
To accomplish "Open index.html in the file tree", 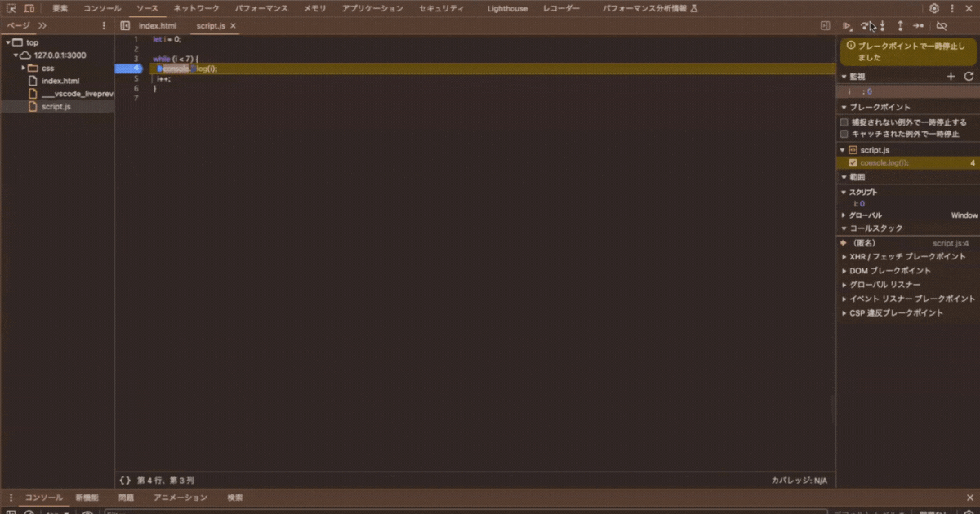I will tap(60, 81).
